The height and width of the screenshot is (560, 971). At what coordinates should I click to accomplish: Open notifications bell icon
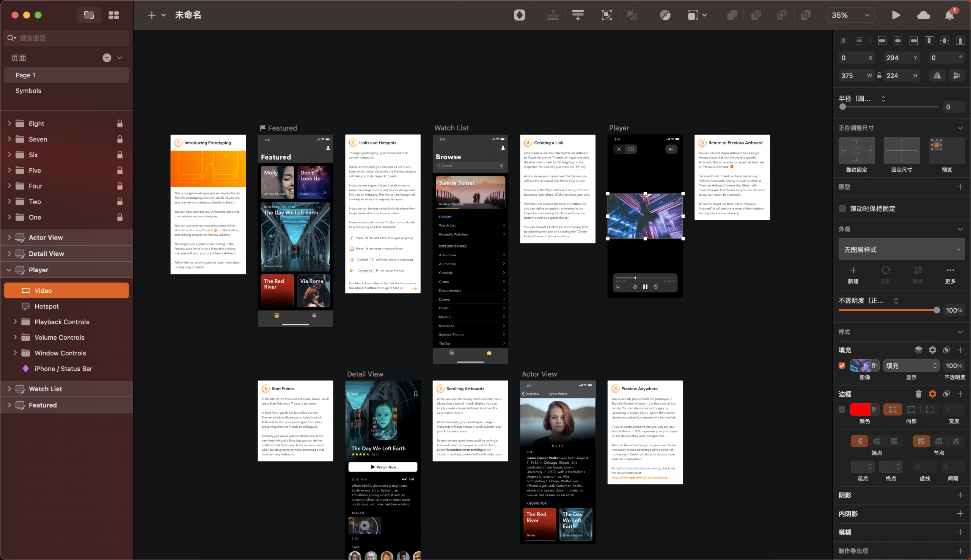(x=949, y=15)
